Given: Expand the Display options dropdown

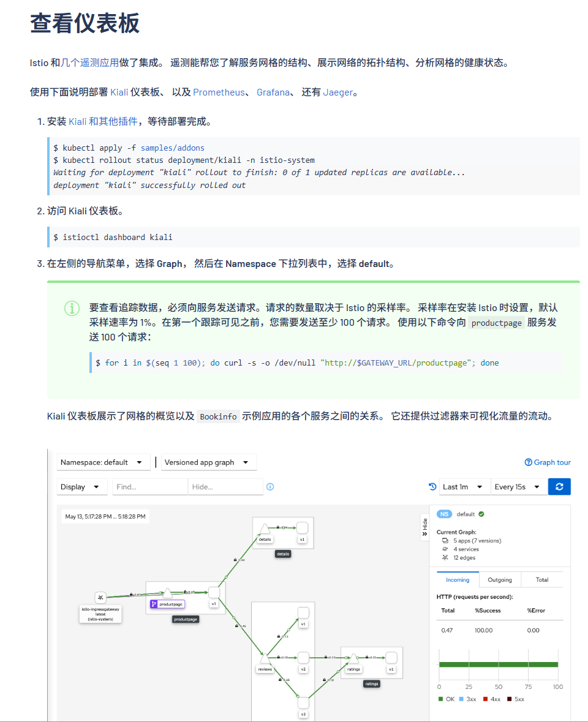Looking at the screenshot, I should coord(81,487).
